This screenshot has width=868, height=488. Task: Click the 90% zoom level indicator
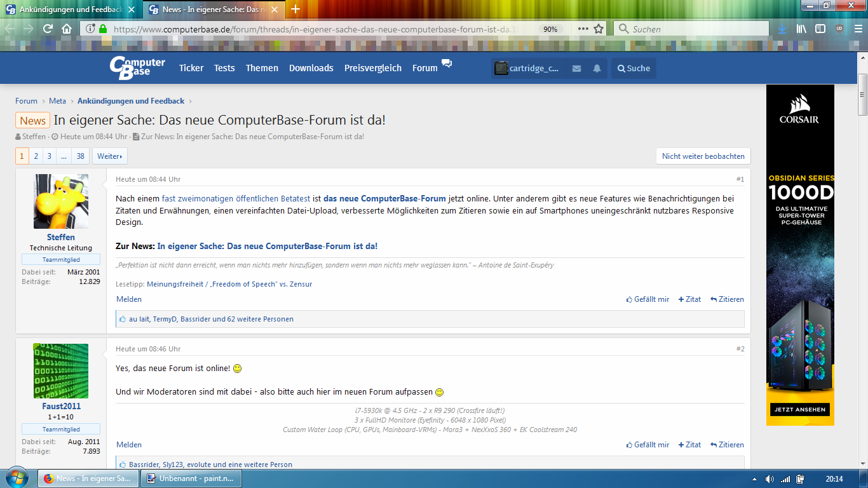(x=550, y=29)
